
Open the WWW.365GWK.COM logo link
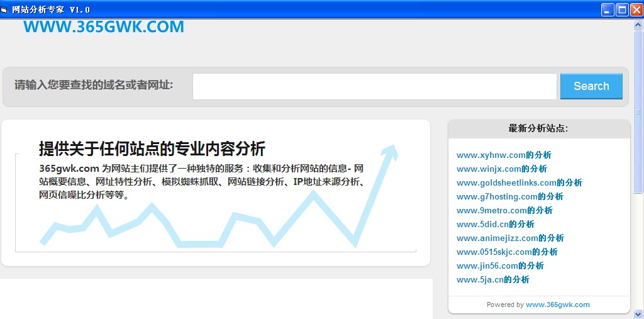point(104,26)
